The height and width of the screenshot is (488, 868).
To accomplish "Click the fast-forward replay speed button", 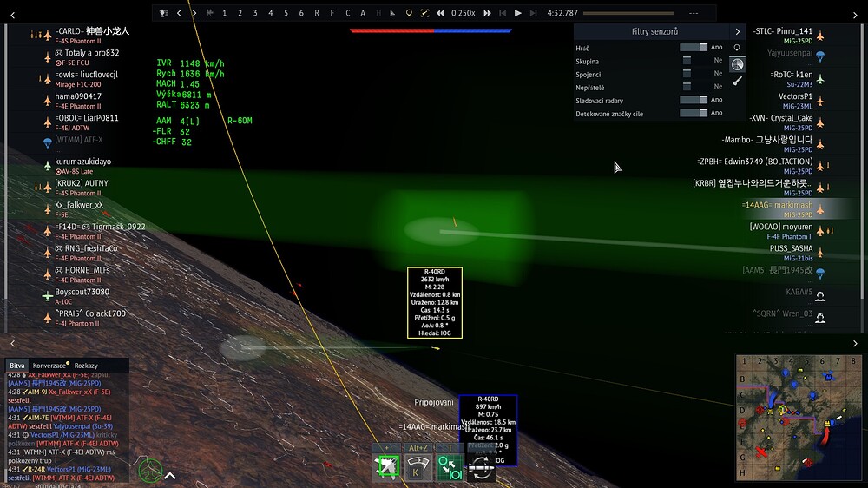I will [x=488, y=13].
